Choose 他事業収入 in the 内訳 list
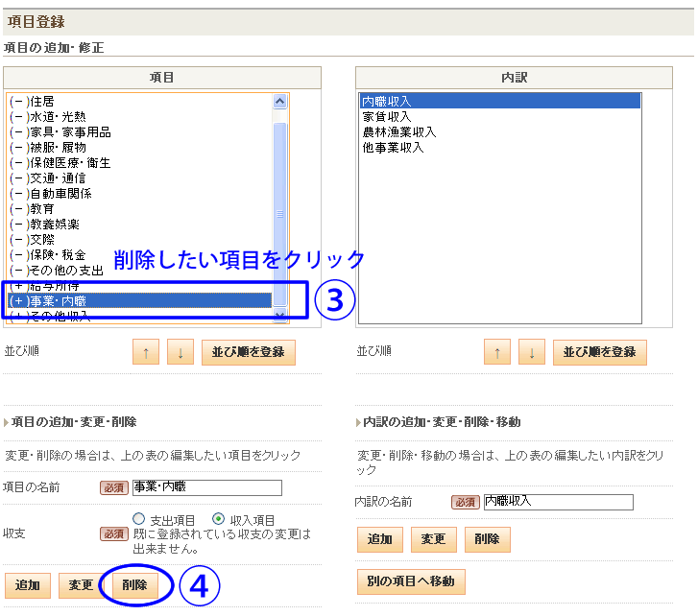The height and width of the screenshot is (616, 698). [x=393, y=147]
